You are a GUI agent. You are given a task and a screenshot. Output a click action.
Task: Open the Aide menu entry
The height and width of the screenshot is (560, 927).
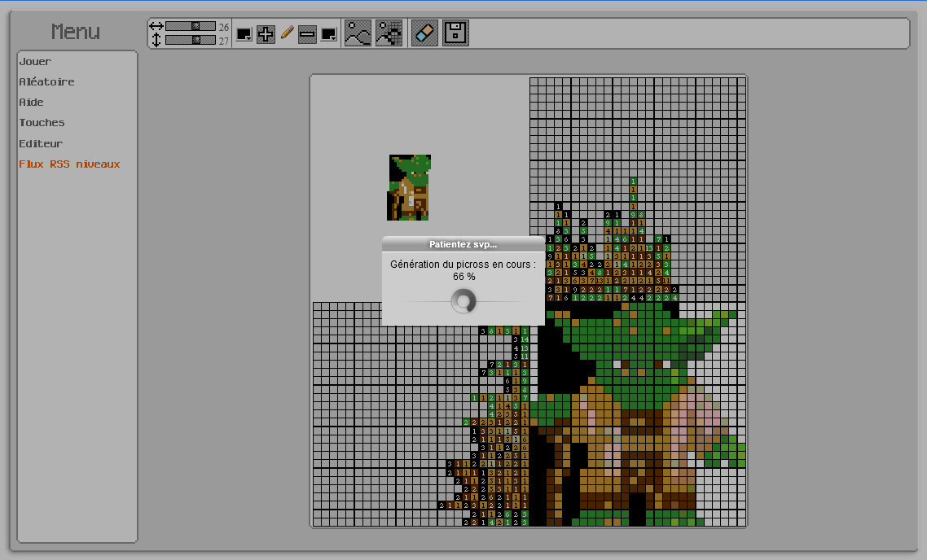click(x=31, y=103)
